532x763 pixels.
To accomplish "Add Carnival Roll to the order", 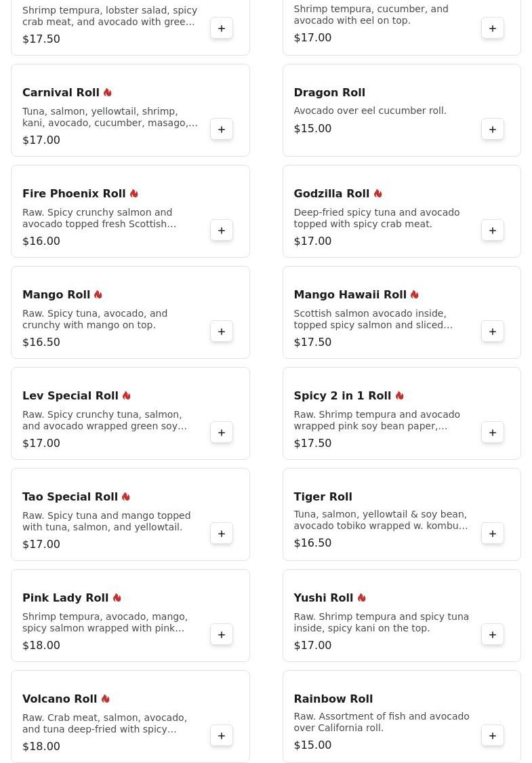I will pyautogui.click(x=222, y=130).
